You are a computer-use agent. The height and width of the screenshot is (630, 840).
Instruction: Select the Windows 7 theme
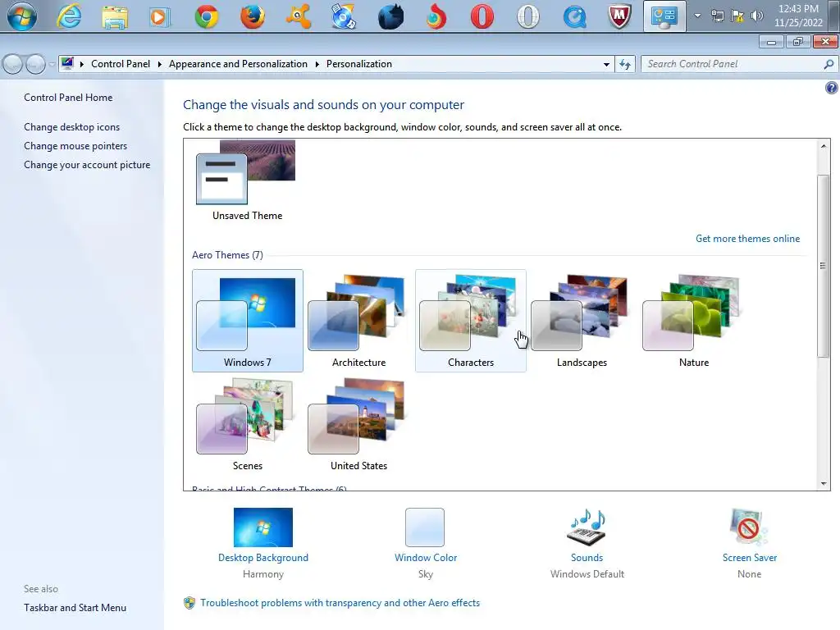point(248,321)
